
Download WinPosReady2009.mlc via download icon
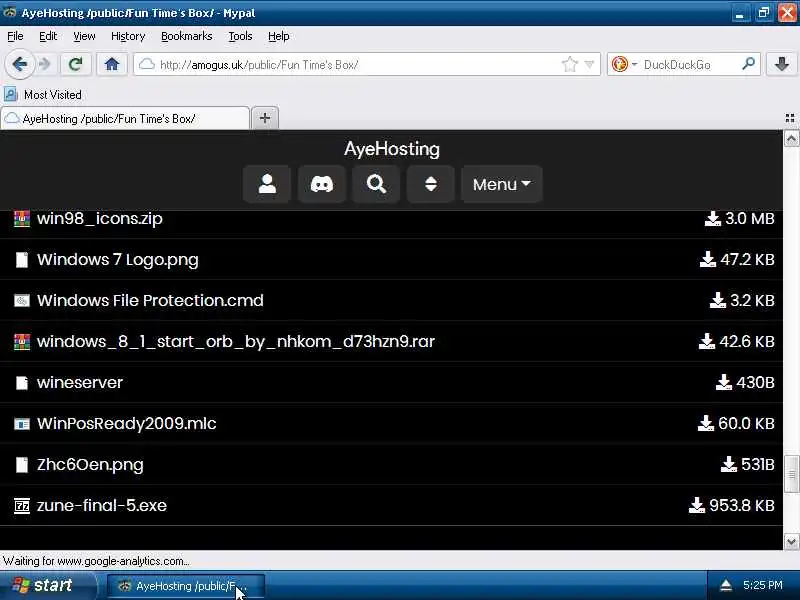pos(705,423)
